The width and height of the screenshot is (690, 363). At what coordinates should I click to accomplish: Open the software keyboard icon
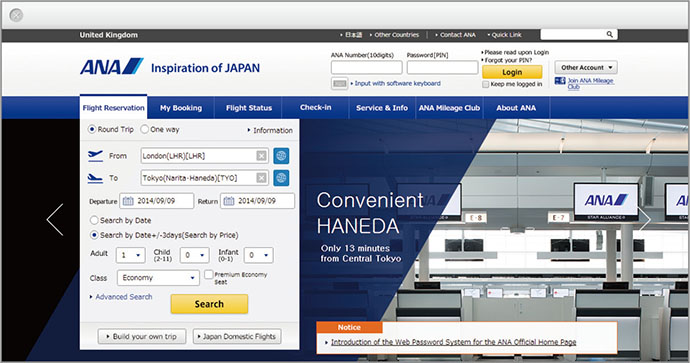point(339,83)
